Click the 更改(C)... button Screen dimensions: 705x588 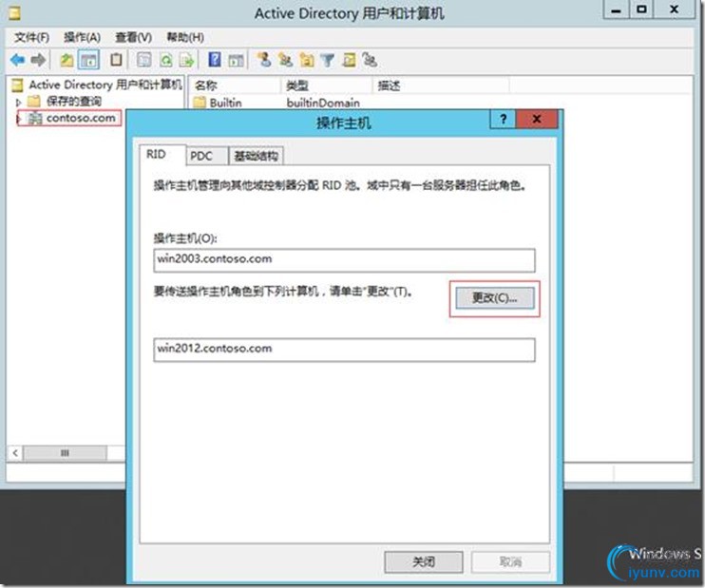pos(495,298)
